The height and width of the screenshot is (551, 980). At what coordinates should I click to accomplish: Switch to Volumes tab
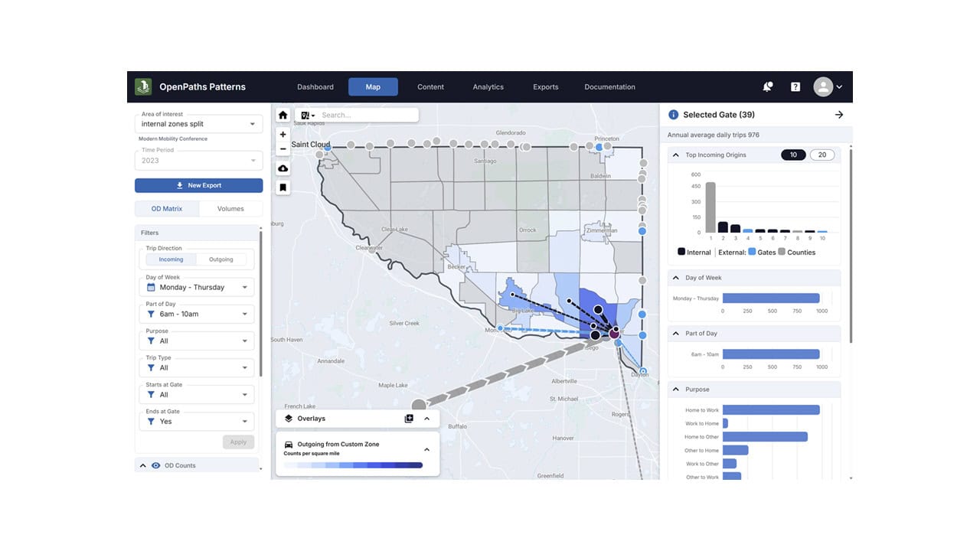pos(230,209)
